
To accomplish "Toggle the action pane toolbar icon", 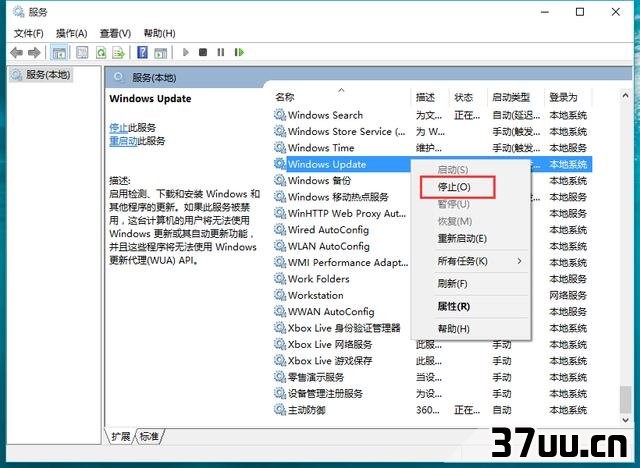I will click(160, 52).
